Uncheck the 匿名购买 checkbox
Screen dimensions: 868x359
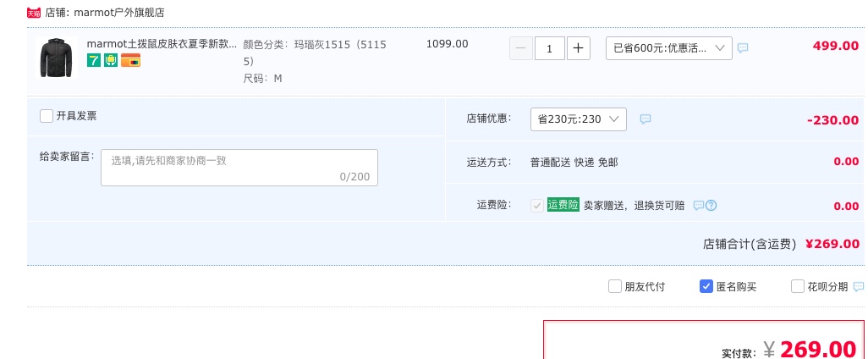click(706, 286)
